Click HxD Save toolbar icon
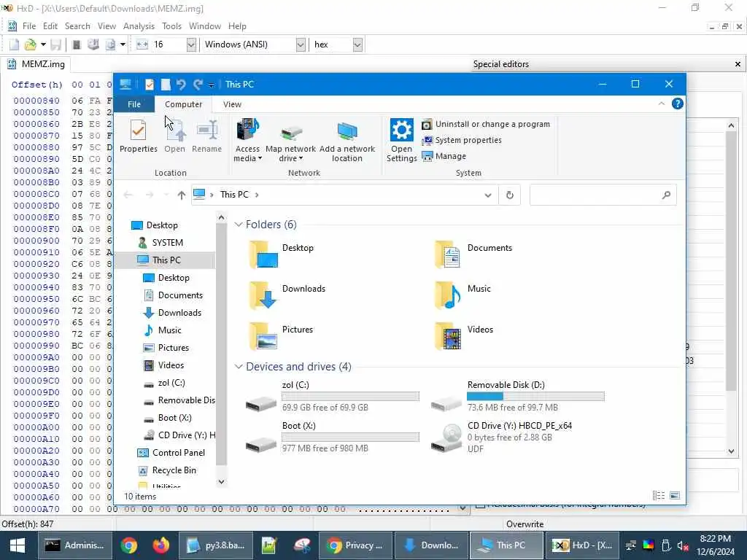The image size is (747, 560). click(x=55, y=44)
